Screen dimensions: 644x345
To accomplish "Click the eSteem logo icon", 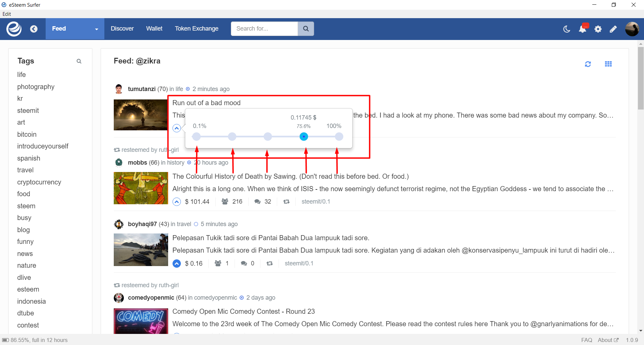I will [14, 29].
